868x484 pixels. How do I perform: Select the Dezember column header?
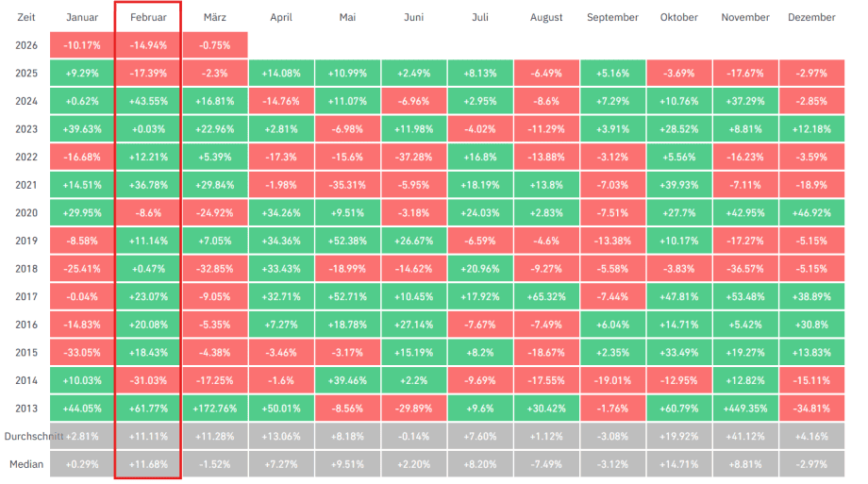coord(810,18)
